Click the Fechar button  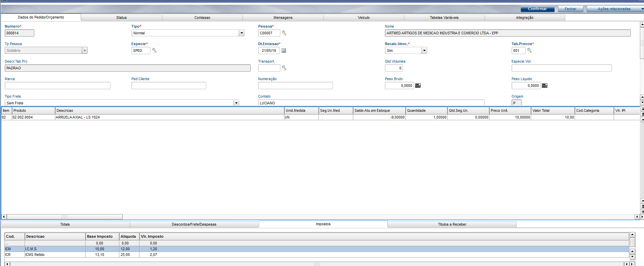(x=571, y=9)
